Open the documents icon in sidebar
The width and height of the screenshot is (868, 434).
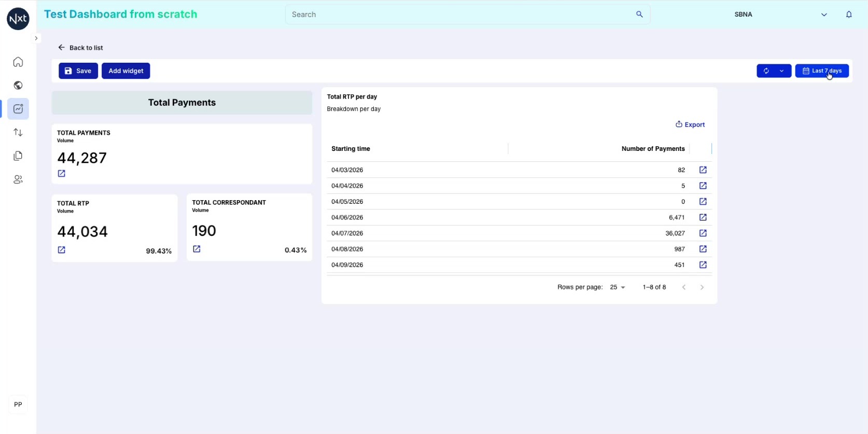pos(18,156)
